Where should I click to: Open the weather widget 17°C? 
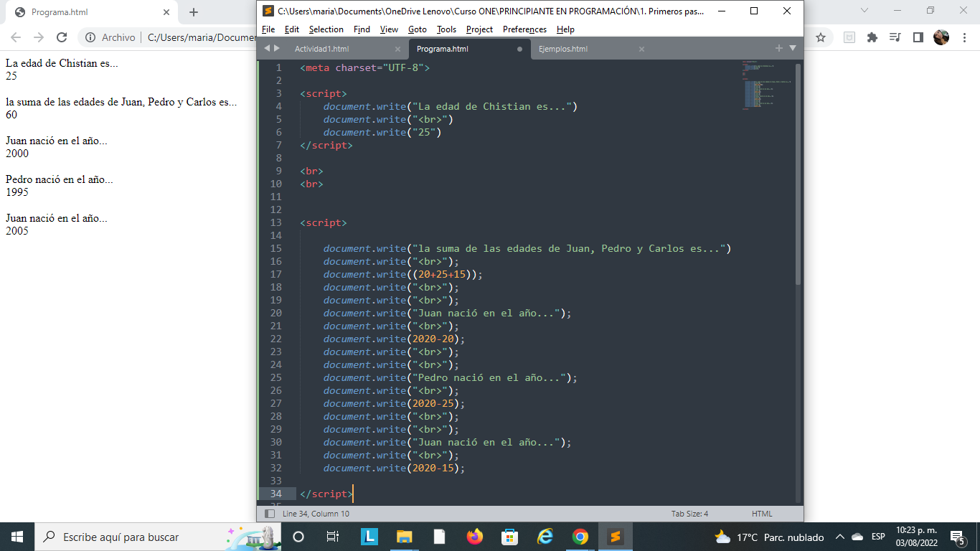click(768, 537)
